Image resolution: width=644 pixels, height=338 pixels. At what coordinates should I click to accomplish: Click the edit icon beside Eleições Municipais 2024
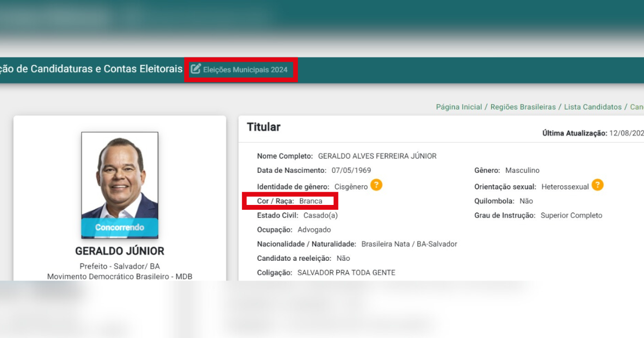[196, 69]
